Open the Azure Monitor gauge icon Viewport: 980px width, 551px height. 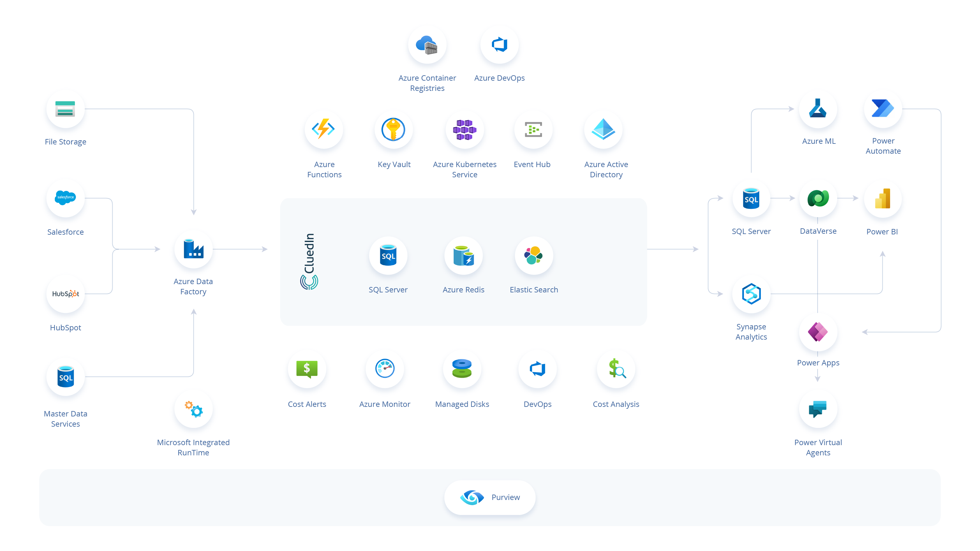(385, 369)
